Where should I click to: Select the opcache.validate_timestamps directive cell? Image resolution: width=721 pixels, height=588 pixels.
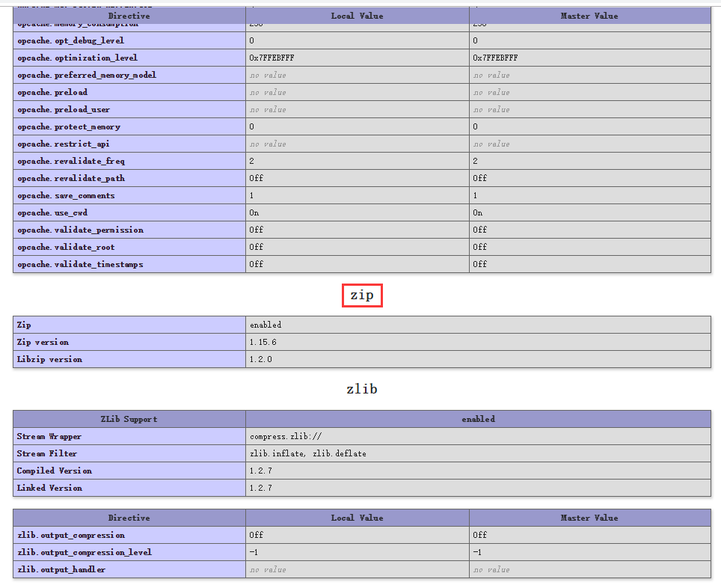coord(79,264)
